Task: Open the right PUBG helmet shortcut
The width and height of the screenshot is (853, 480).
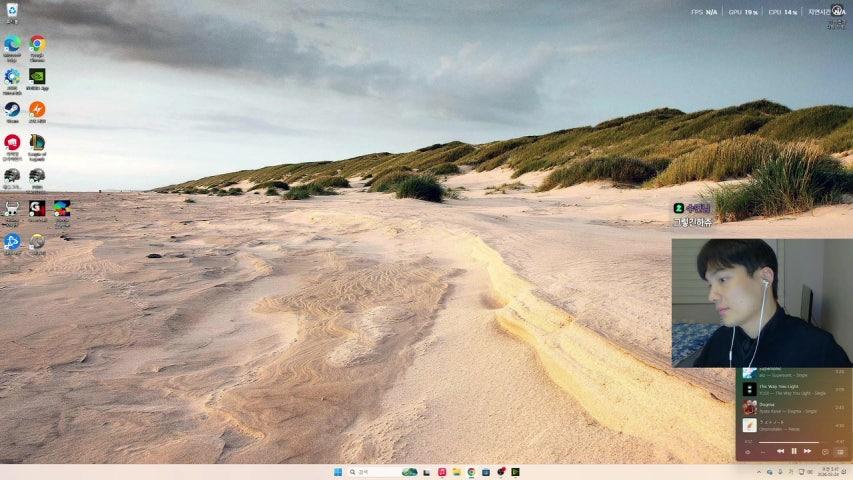Action: [37, 180]
